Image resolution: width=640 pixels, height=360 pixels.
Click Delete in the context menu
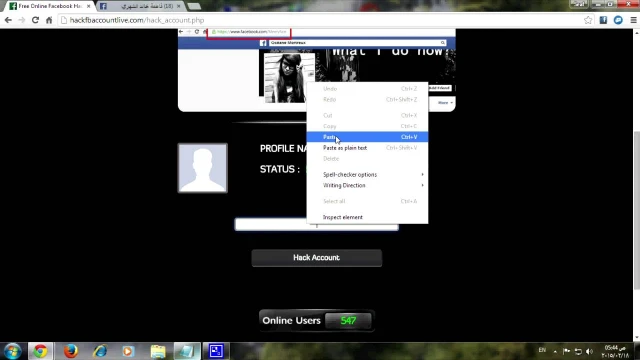pos(367,159)
